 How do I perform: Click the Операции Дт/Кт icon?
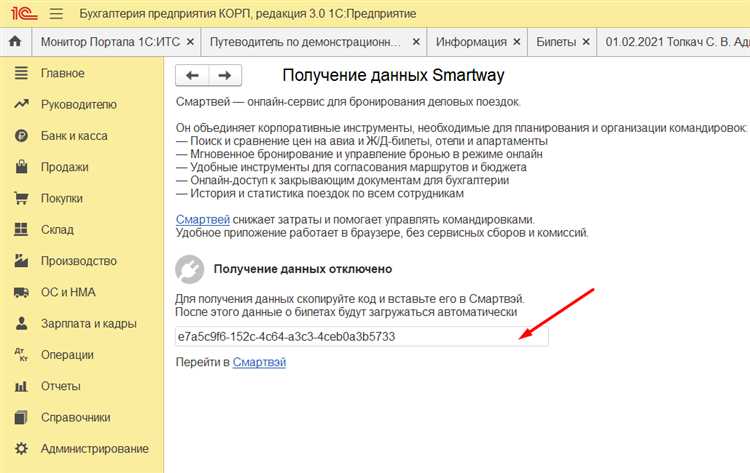21,355
